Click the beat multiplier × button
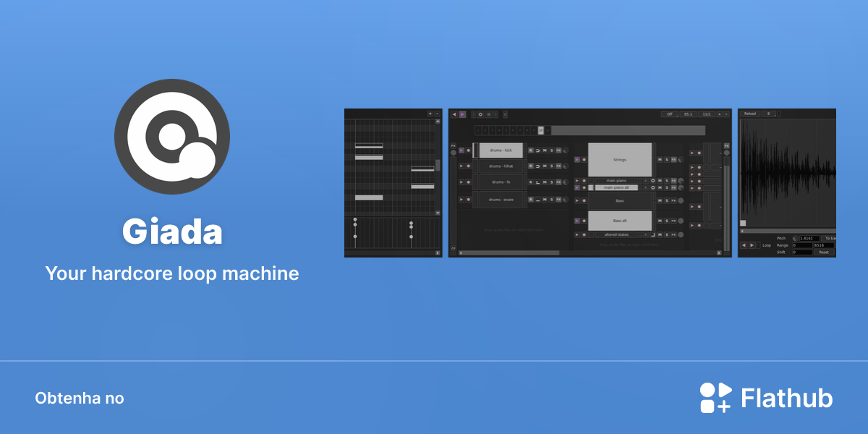 pos(720,114)
